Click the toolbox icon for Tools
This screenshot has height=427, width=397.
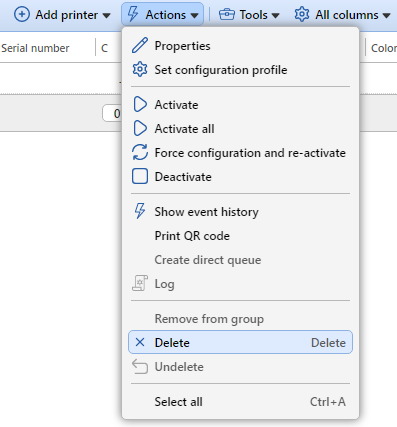pos(227,15)
